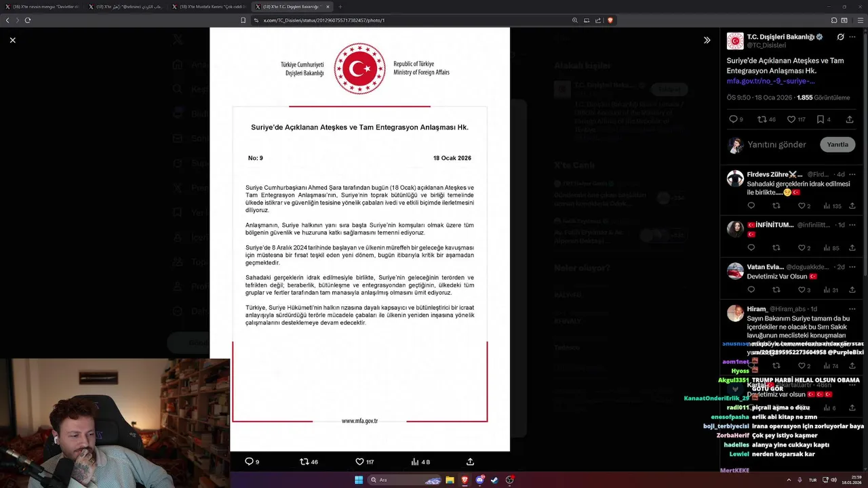Bookmark this page in address bar
The image size is (868, 488).
tap(243, 20)
